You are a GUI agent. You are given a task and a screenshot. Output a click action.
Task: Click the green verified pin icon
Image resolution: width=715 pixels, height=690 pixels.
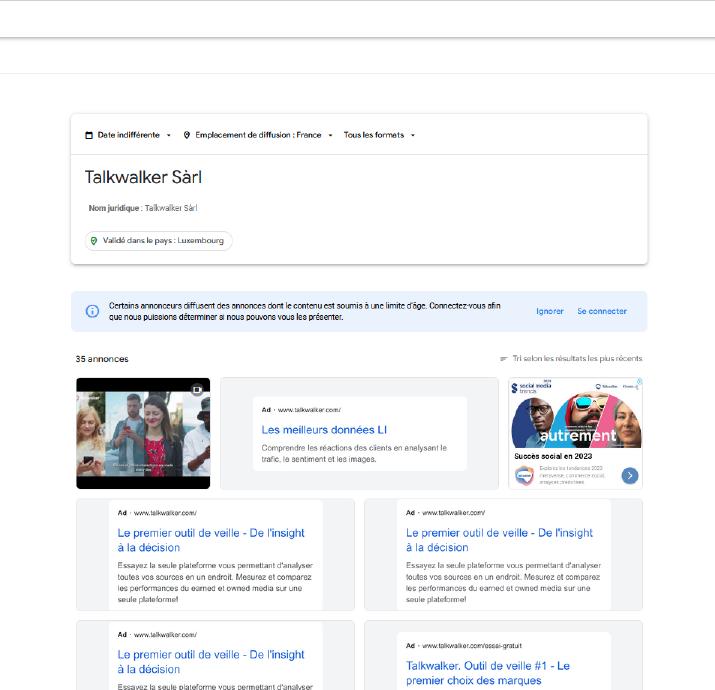94,241
